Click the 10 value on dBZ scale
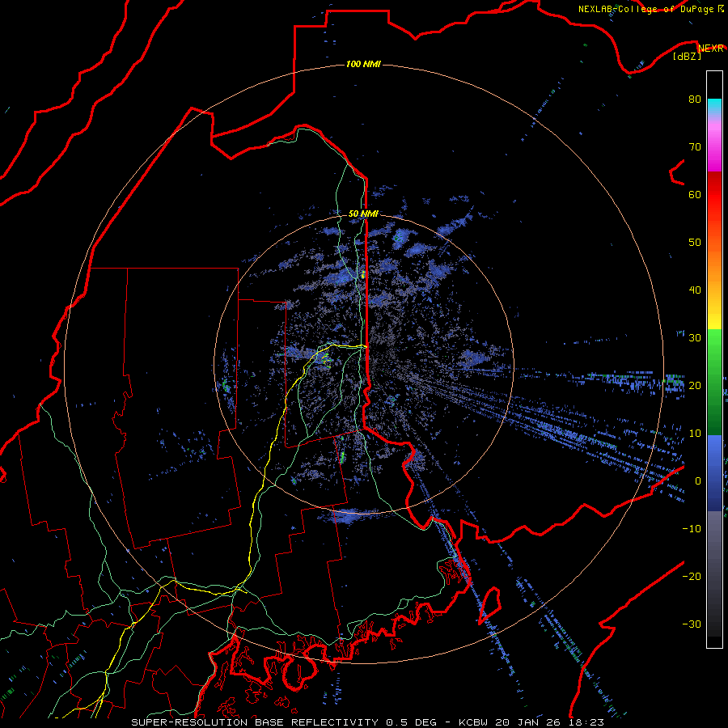 click(x=695, y=434)
